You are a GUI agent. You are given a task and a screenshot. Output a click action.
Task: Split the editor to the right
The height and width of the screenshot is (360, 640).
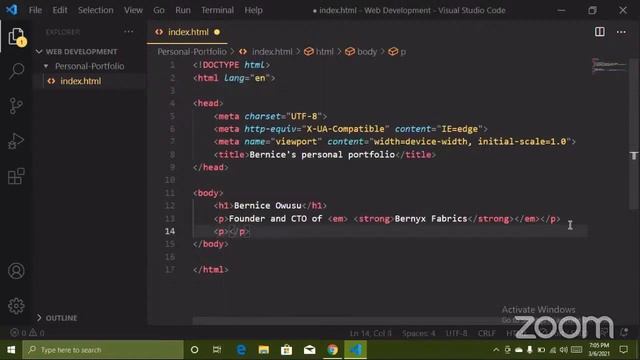point(600,32)
